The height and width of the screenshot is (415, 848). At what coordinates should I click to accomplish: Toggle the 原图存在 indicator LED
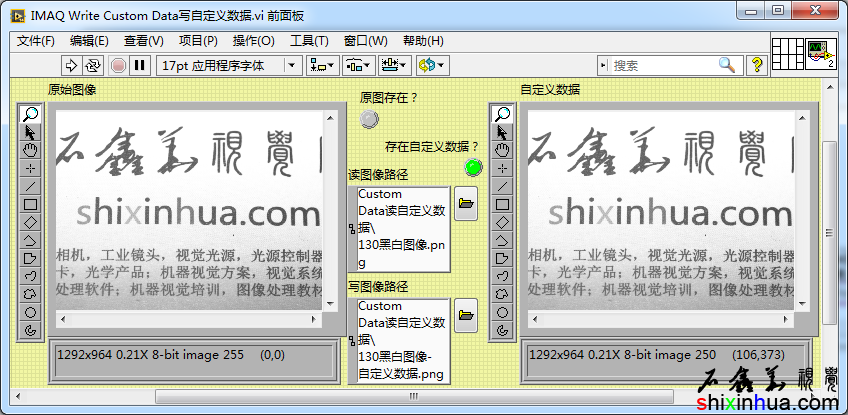click(369, 119)
